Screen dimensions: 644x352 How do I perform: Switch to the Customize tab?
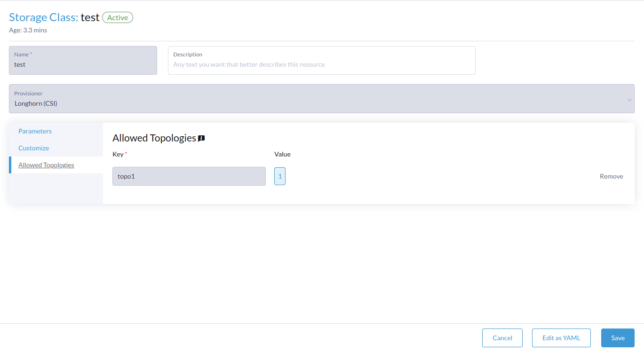pyautogui.click(x=34, y=148)
